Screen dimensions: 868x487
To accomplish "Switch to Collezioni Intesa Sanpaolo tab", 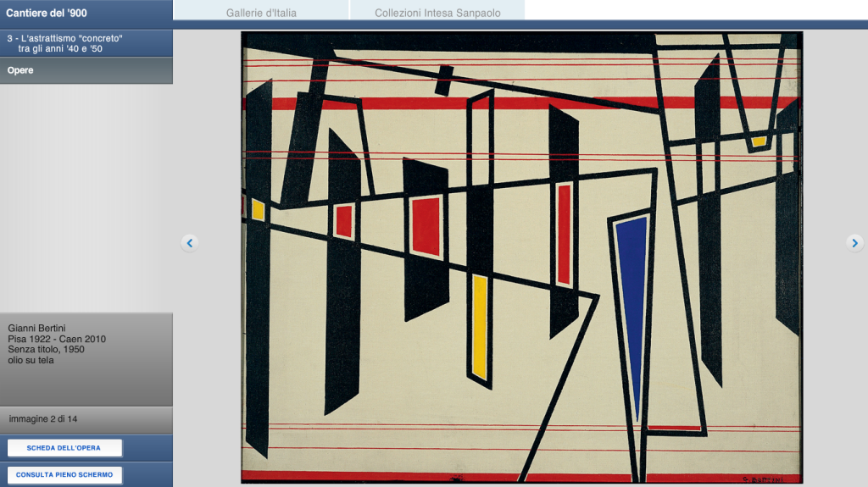I will coord(437,13).
